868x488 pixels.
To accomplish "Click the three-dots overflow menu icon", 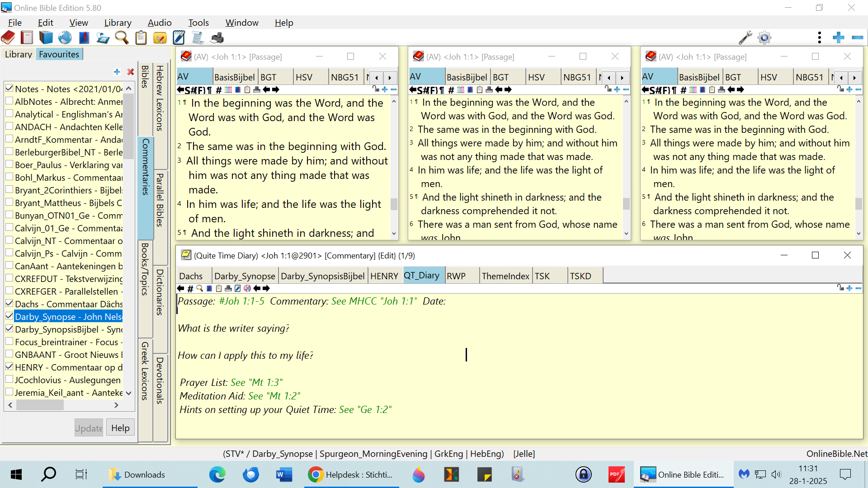I will [x=819, y=38].
